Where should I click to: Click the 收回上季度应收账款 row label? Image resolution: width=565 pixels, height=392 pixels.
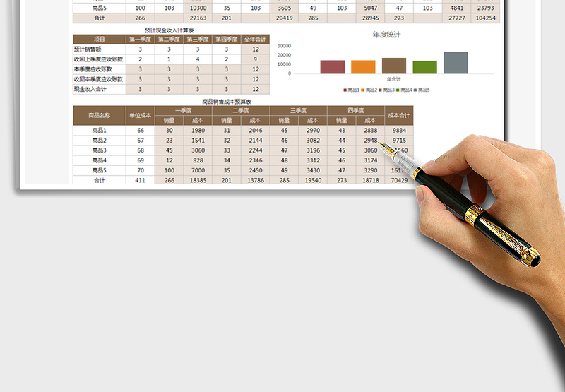[99, 59]
